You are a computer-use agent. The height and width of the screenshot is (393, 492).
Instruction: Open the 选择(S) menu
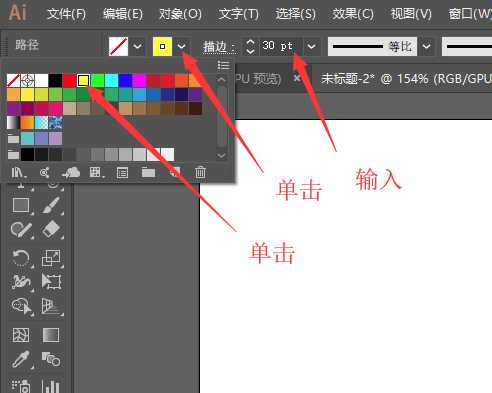pyautogui.click(x=296, y=14)
